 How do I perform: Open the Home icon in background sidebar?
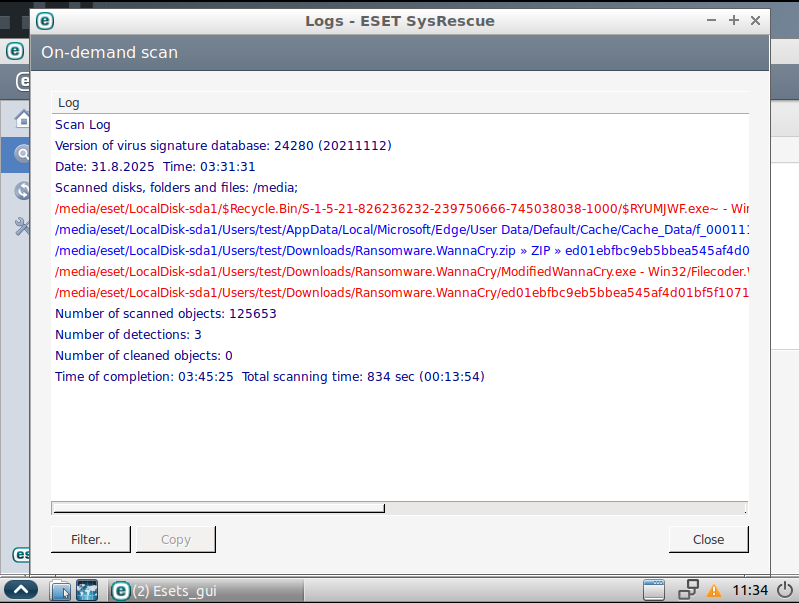[22, 119]
